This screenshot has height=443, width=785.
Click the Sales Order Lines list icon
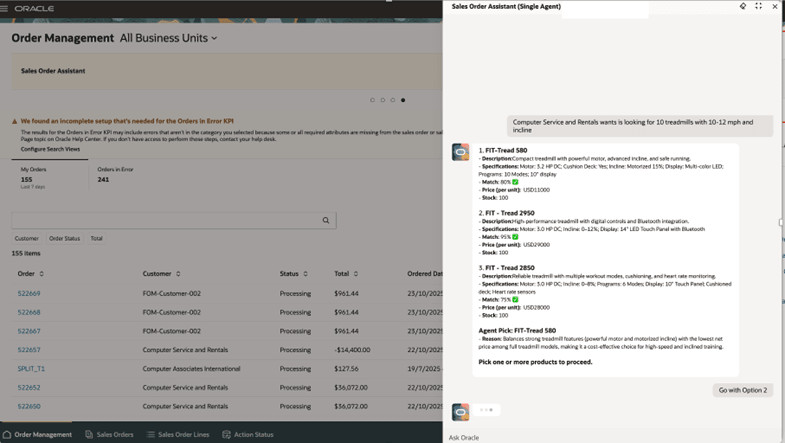pos(151,434)
